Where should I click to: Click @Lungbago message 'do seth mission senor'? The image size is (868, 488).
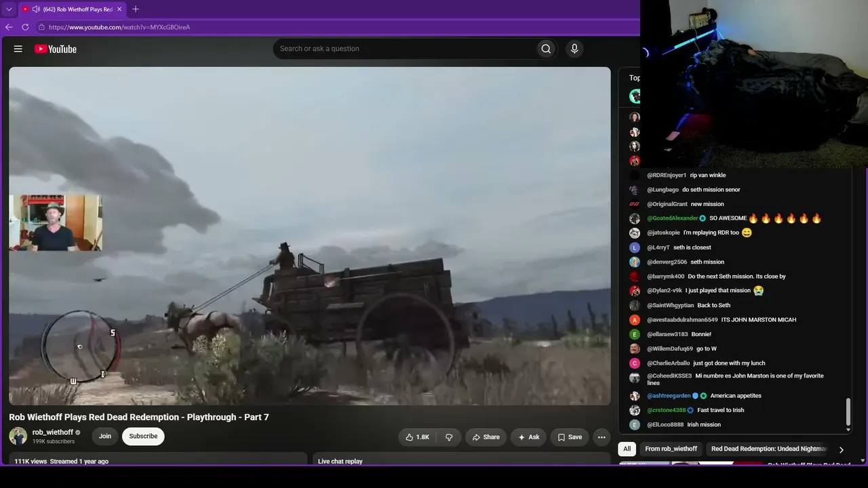[x=711, y=190]
